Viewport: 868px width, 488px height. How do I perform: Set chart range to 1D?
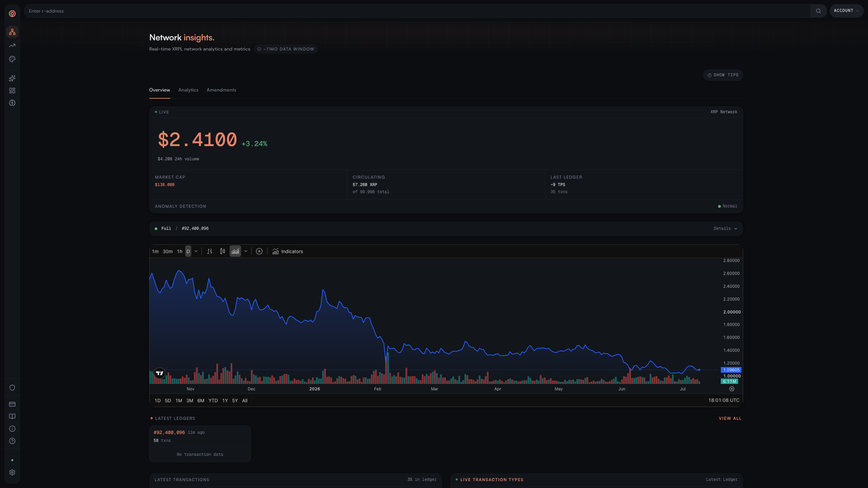tap(157, 401)
